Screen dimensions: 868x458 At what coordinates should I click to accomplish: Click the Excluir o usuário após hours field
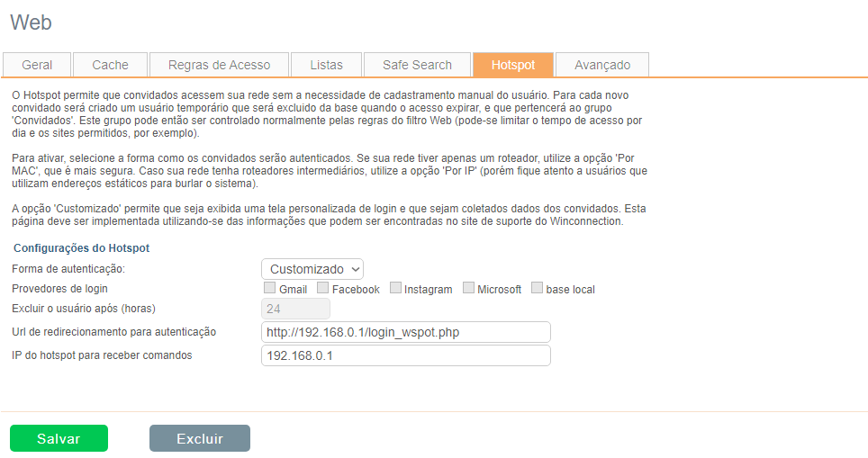tap(295, 309)
